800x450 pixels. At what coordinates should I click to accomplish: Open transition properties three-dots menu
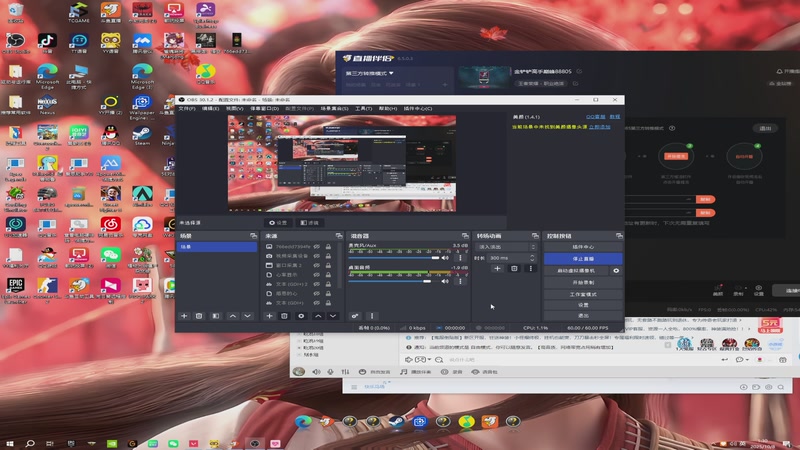coord(531,268)
